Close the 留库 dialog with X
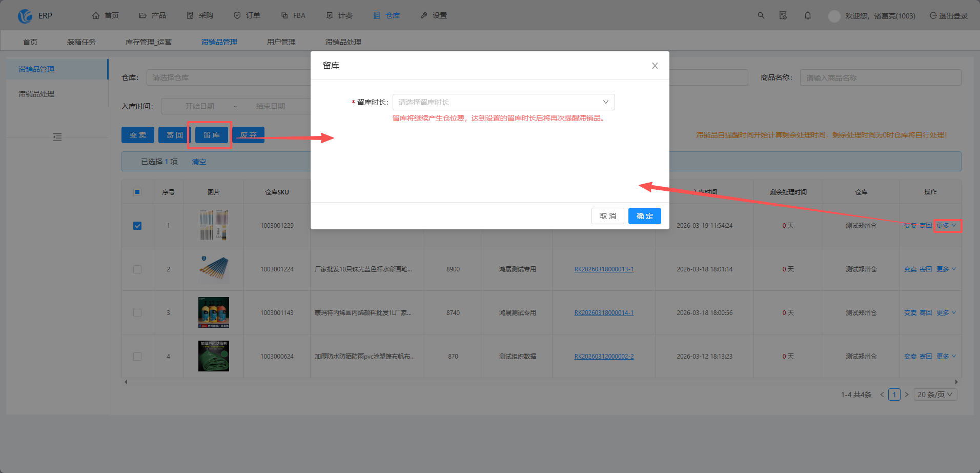This screenshot has height=473, width=980. (655, 66)
